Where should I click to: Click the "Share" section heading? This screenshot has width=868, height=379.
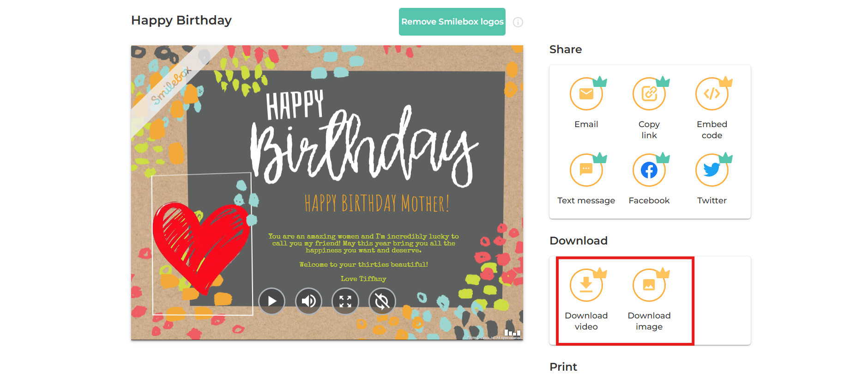tap(566, 49)
